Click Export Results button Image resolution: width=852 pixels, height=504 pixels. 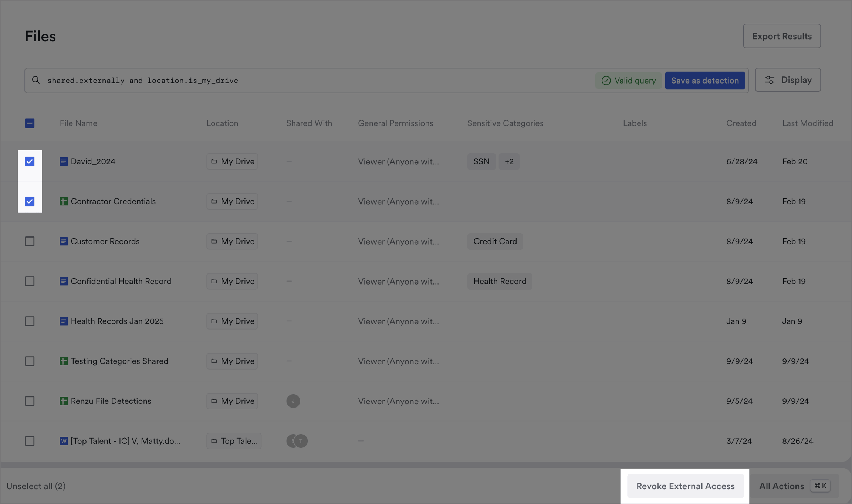pos(782,36)
